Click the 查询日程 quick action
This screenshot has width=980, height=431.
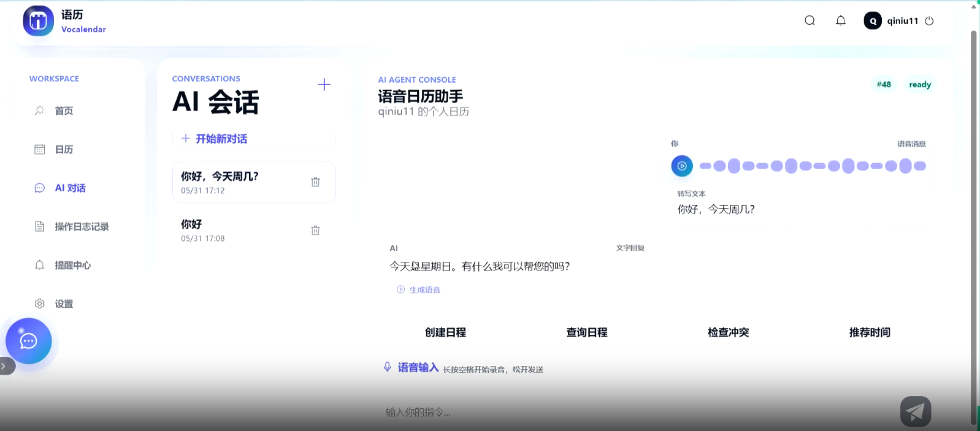coord(587,332)
